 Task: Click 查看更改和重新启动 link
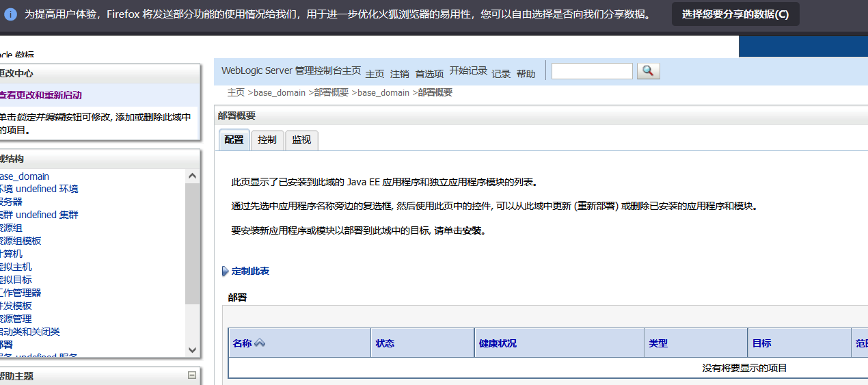tap(40, 95)
